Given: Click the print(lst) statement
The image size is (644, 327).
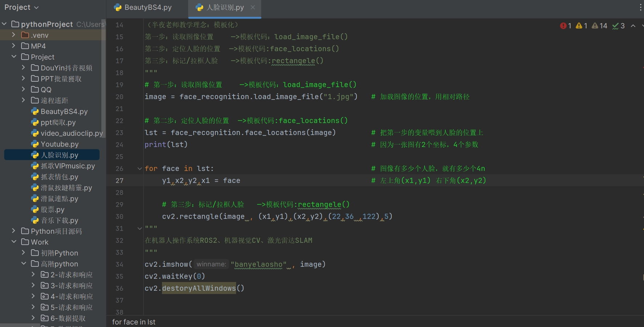Looking at the screenshot, I should pos(166,144).
